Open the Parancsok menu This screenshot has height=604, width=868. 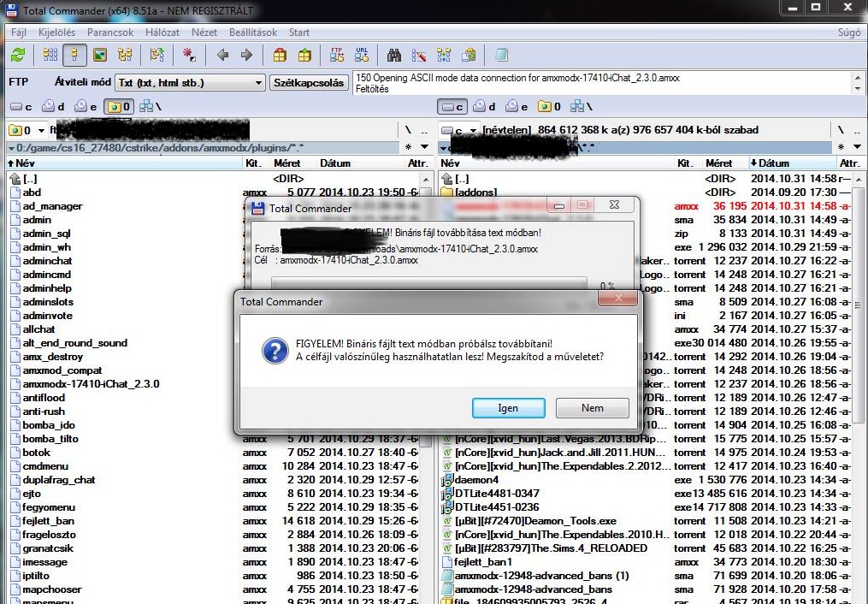(110, 33)
